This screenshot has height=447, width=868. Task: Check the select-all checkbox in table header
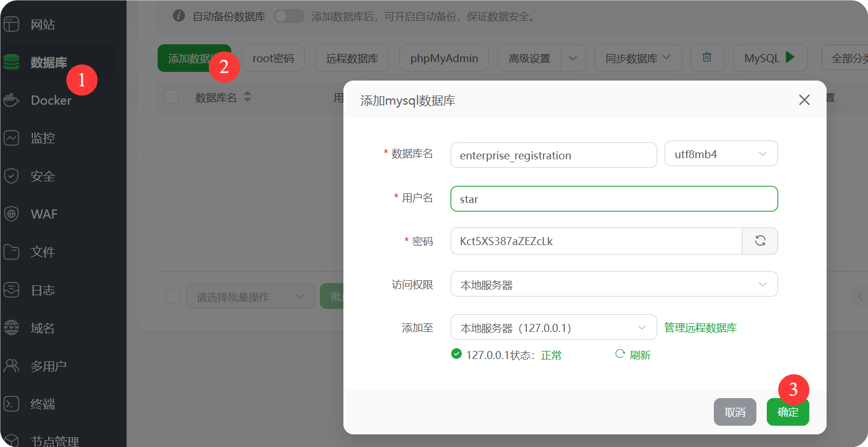171,97
